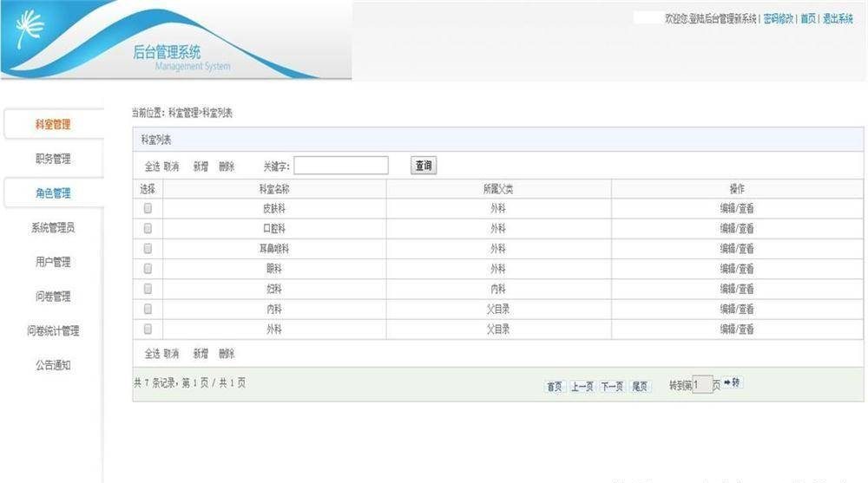Select the 内科 row checkbox
868x483 pixels.
coord(148,309)
